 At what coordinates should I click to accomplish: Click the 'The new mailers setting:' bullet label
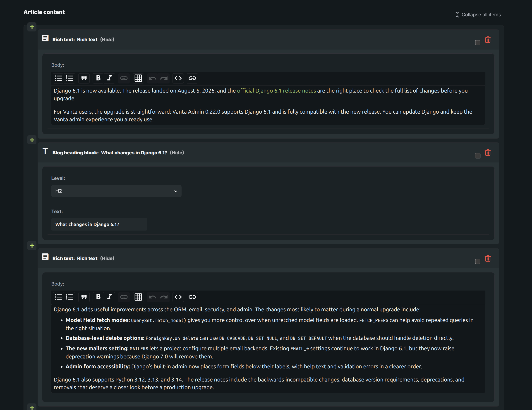[x=97, y=348]
